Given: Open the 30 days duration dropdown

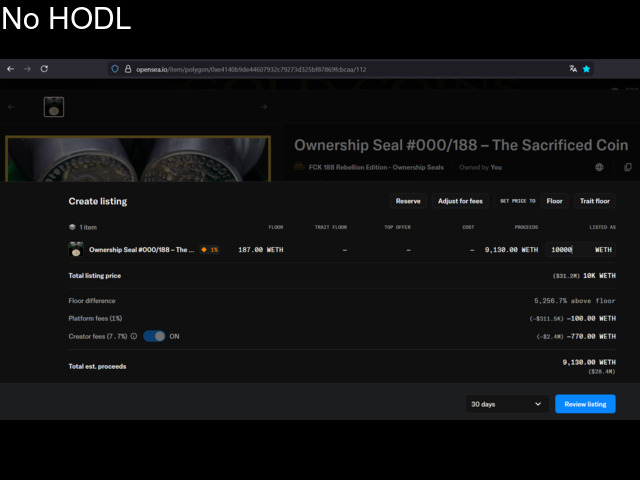Looking at the screenshot, I should pyautogui.click(x=507, y=404).
